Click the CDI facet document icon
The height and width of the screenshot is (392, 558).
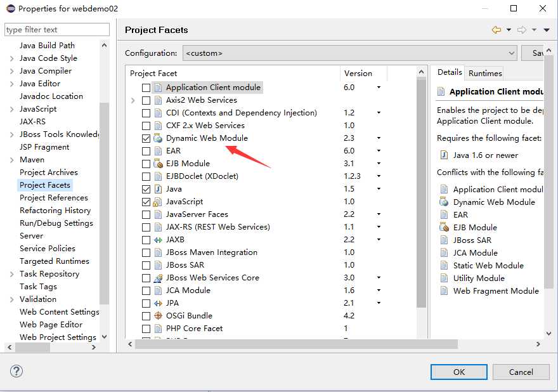tap(158, 113)
